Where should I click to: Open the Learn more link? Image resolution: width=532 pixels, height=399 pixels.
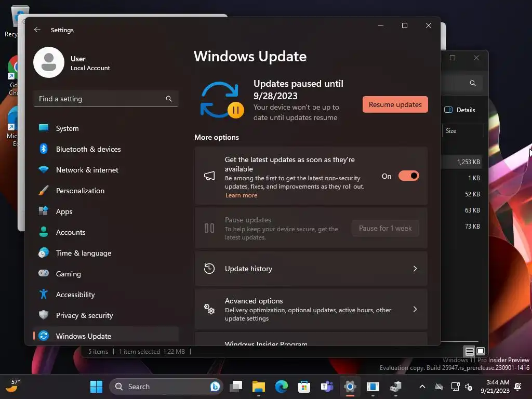click(x=241, y=195)
